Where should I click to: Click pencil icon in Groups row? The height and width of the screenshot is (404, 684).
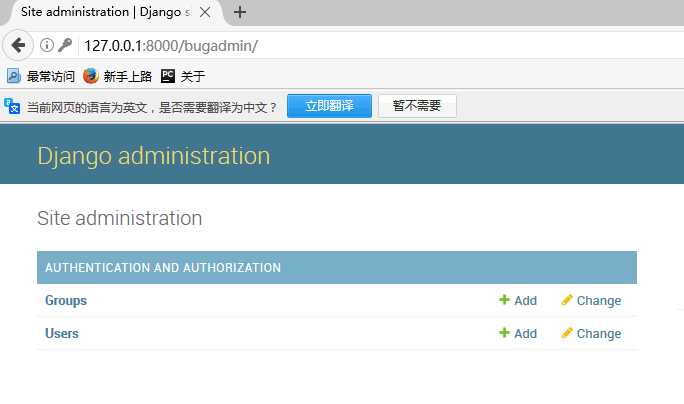(567, 300)
